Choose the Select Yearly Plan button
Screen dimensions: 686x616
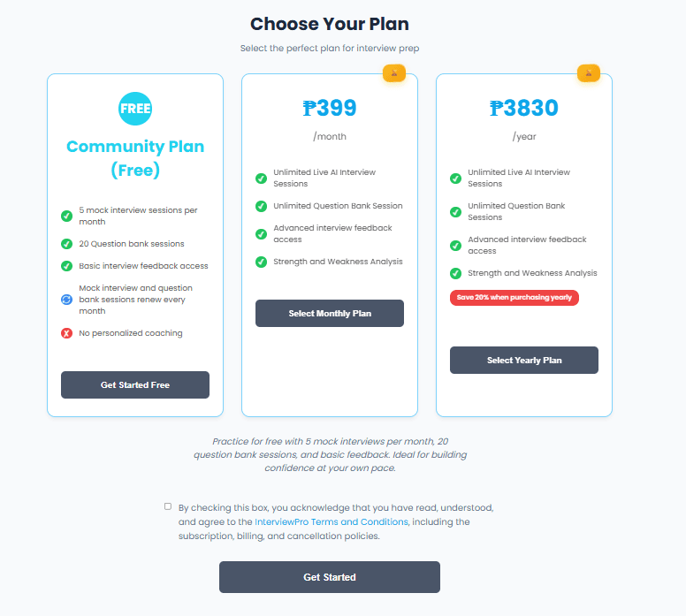coord(523,360)
